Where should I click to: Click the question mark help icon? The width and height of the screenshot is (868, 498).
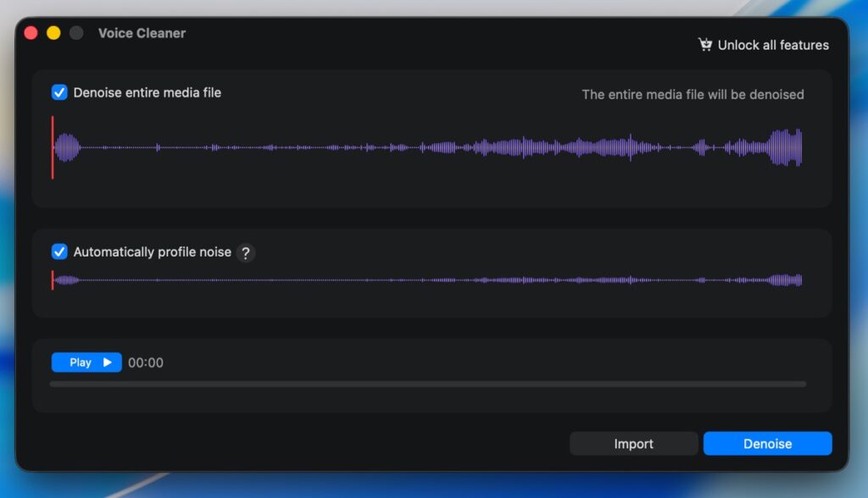(x=245, y=252)
